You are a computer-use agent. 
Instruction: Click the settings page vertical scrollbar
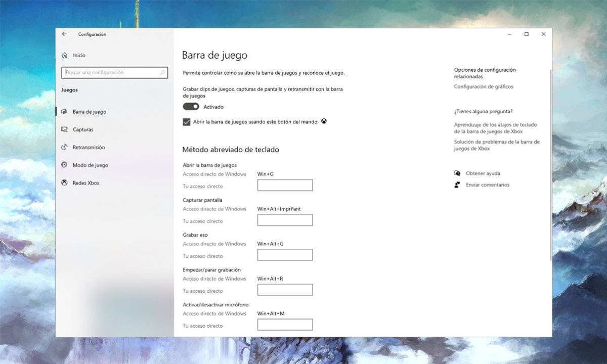coord(550,167)
